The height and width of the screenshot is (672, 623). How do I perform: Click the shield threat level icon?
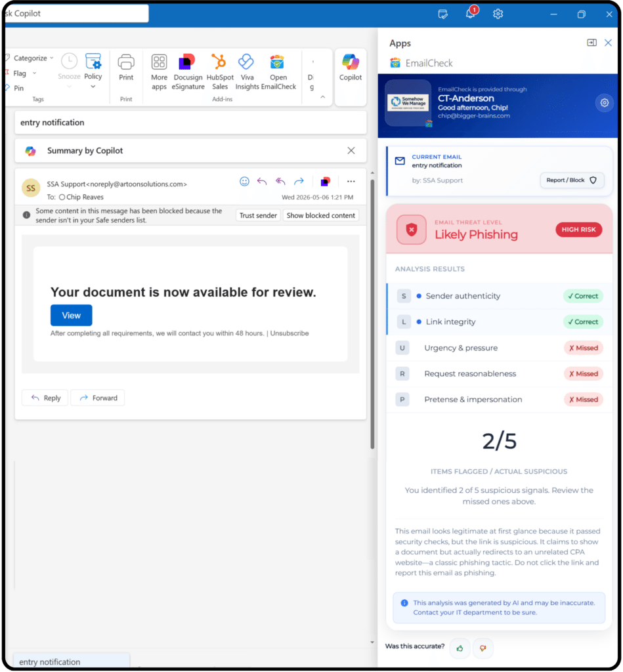pyautogui.click(x=411, y=230)
